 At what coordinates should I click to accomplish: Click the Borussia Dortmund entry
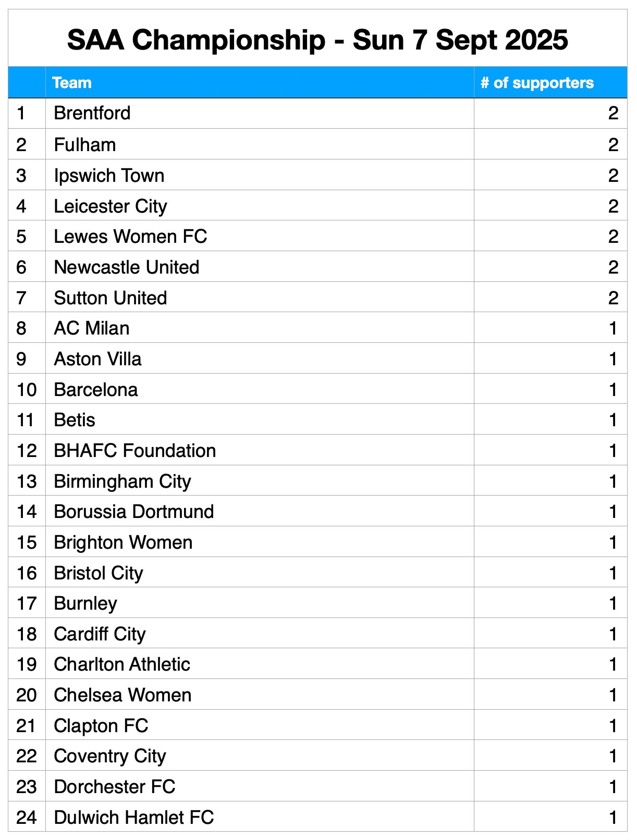pos(134,512)
